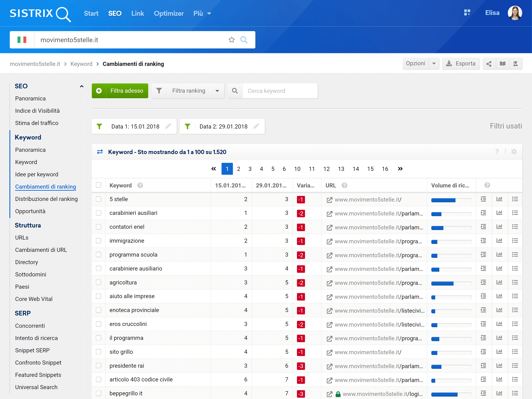Viewport: 532px width, 399px height.
Task: Open Distribuzione del ranking in sidebar
Action: pos(46,199)
